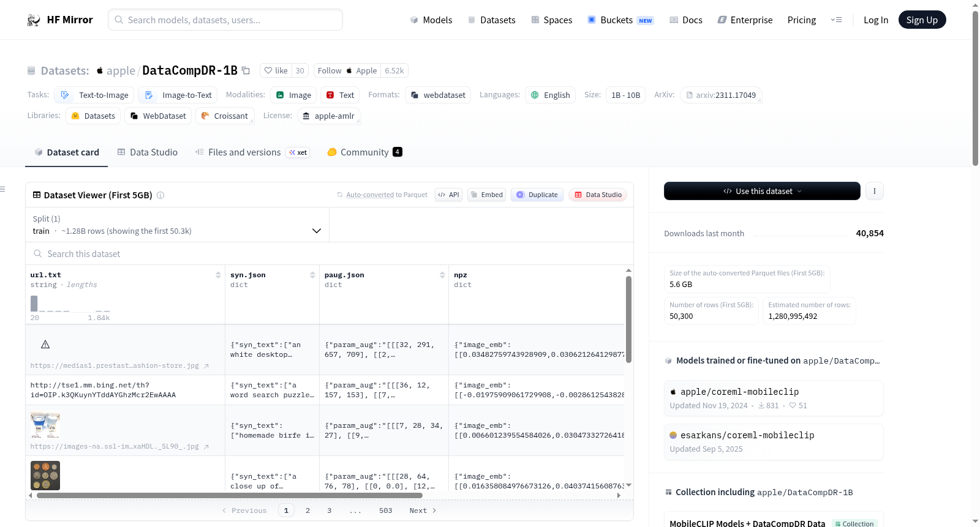Click the search magnifier in dataset search
This screenshot has width=980, height=527.
38,253
